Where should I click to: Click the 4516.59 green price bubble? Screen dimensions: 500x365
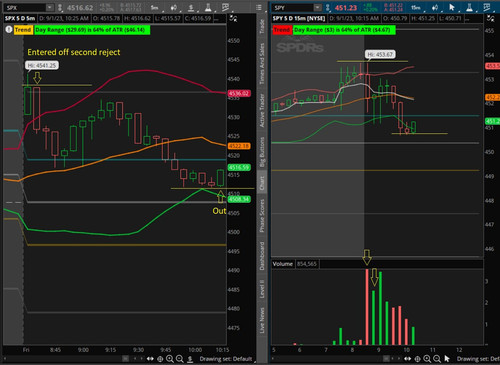click(x=239, y=167)
